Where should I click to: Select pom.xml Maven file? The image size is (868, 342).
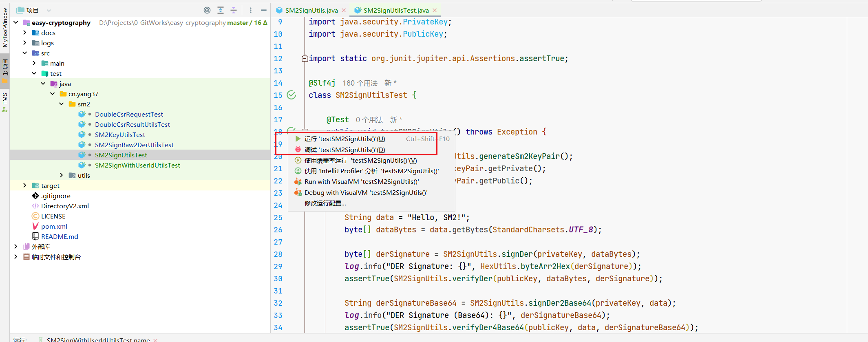click(x=54, y=226)
